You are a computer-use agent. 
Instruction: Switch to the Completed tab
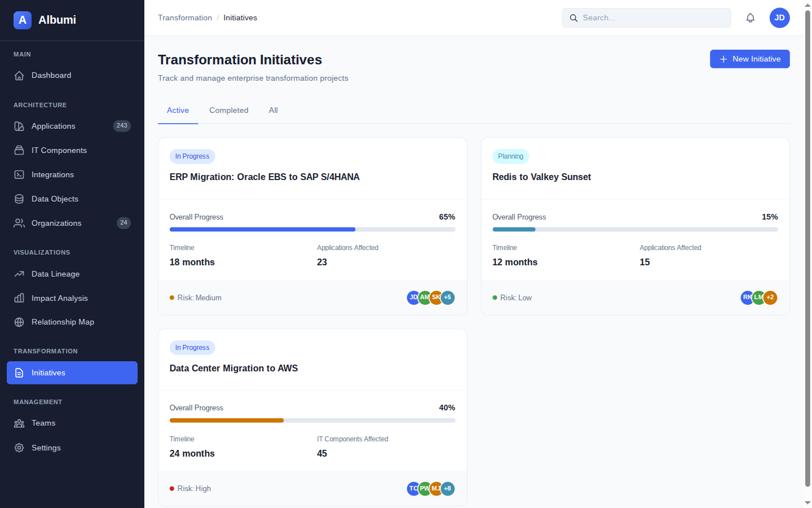click(x=229, y=110)
